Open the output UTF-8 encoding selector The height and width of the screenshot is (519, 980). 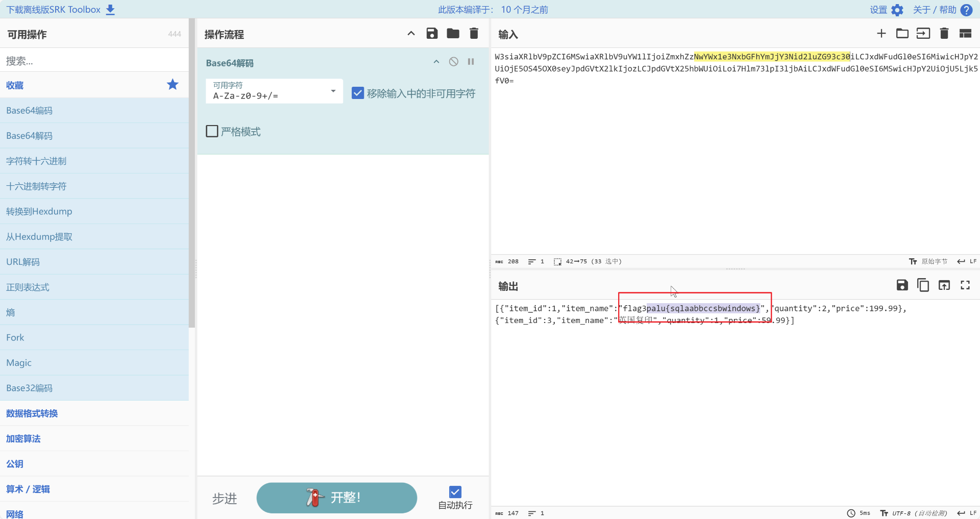pyautogui.click(x=914, y=513)
